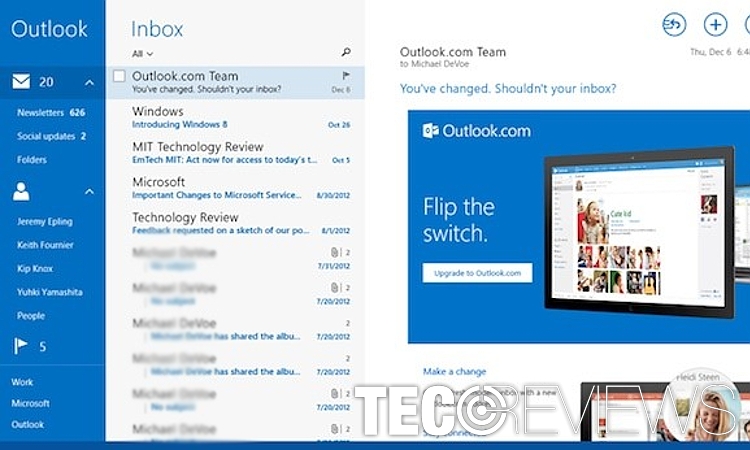Click the tablet image in banner

639,232
